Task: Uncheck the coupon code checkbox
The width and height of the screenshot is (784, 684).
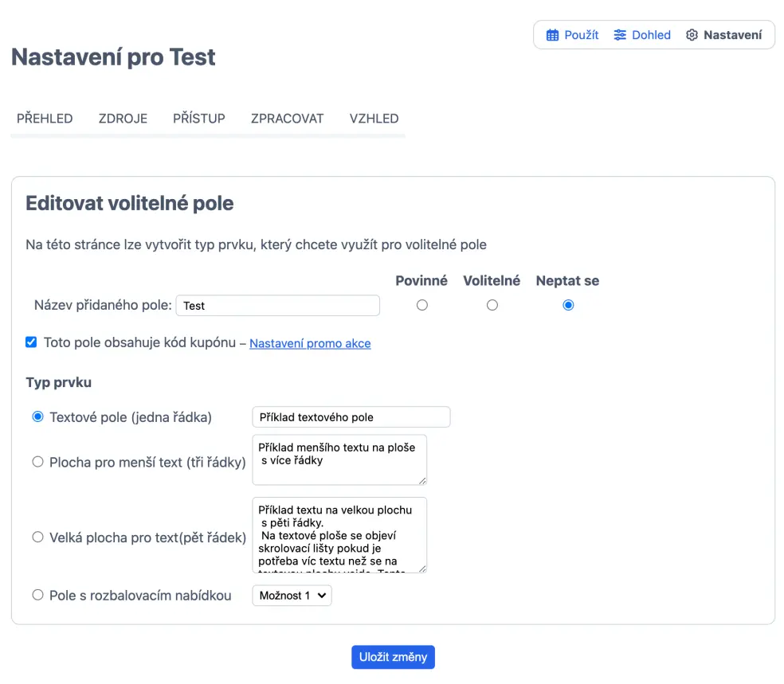Action: coord(31,342)
